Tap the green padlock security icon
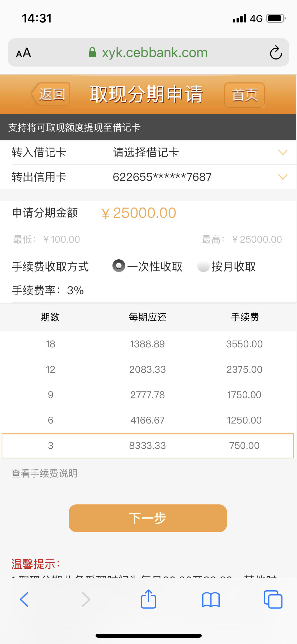 pos(92,52)
